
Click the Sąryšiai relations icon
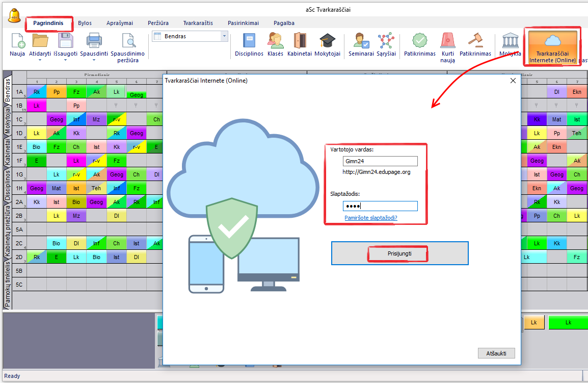pyautogui.click(x=386, y=42)
